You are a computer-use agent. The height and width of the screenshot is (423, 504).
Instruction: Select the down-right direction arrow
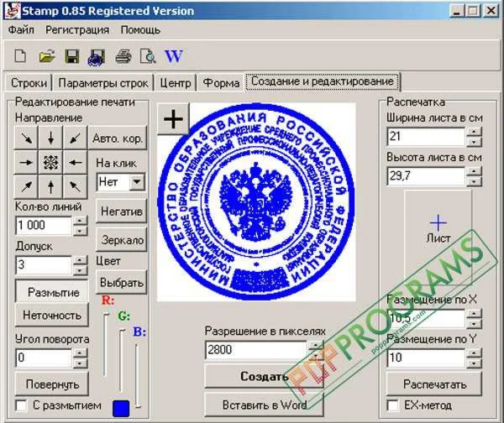click(x=26, y=138)
